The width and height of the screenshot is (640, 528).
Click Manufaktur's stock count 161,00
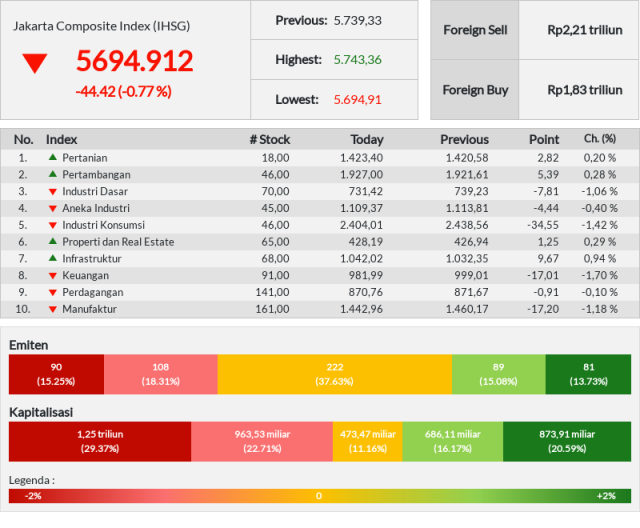coord(272,309)
